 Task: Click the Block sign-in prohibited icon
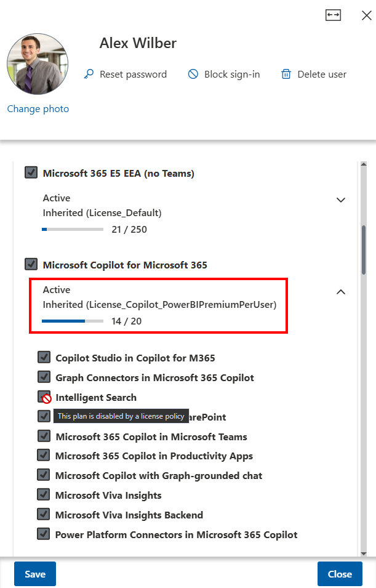pos(193,74)
